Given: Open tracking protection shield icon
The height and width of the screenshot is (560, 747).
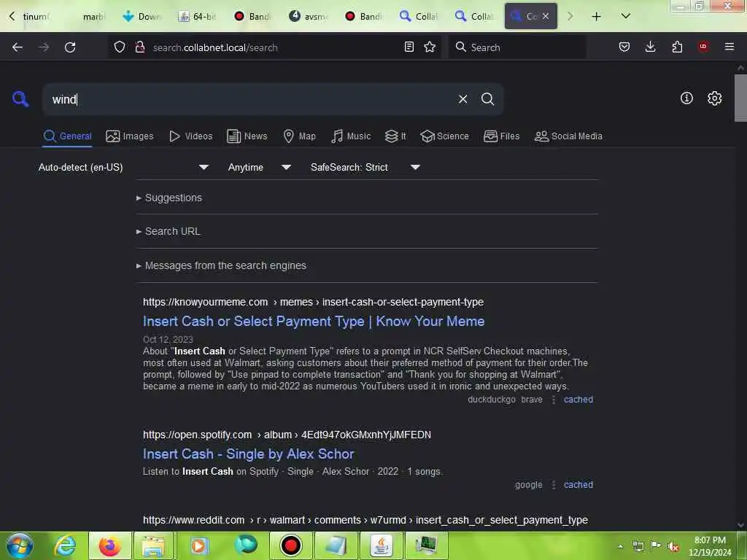Looking at the screenshot, I should point(120,47).
